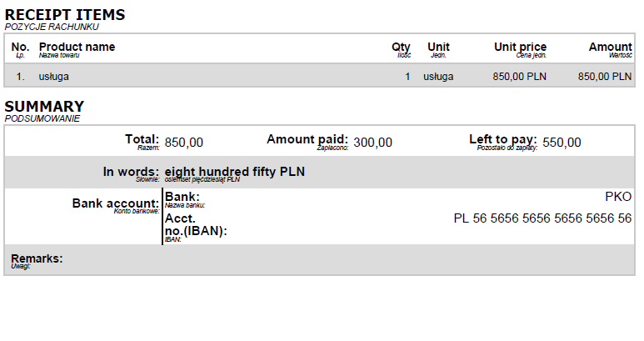Click the Qty column header

(x=401, y=48)
